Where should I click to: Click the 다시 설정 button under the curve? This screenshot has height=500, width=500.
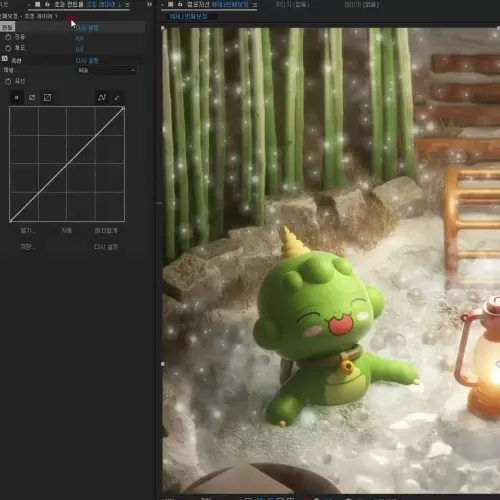tap(106, 247)
